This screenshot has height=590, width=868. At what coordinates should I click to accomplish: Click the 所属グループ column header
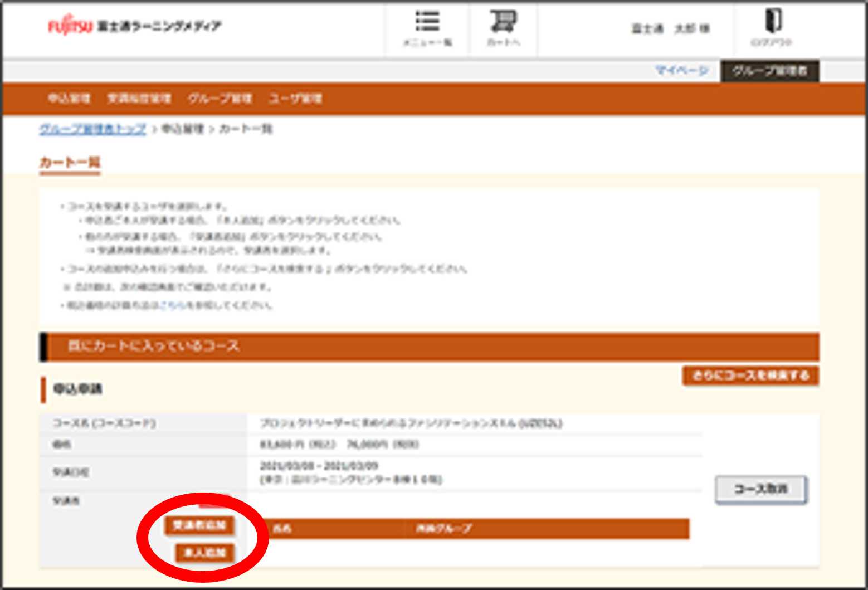[443, 528]
